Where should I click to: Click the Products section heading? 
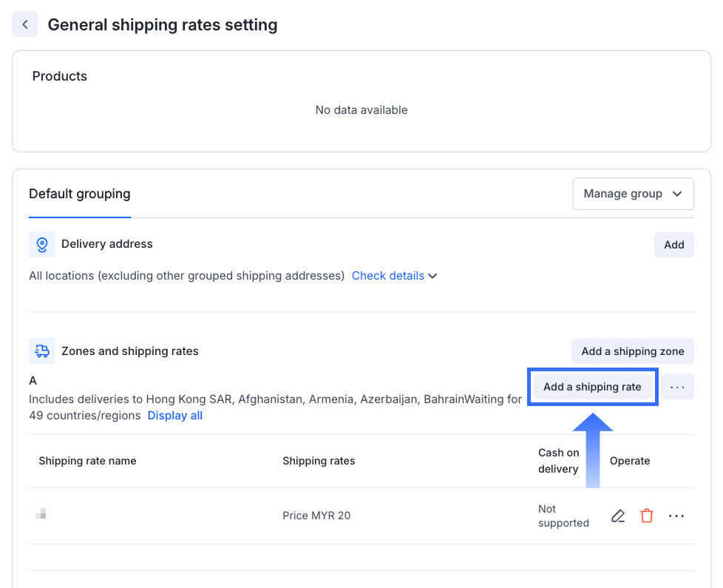coord(60,76)
